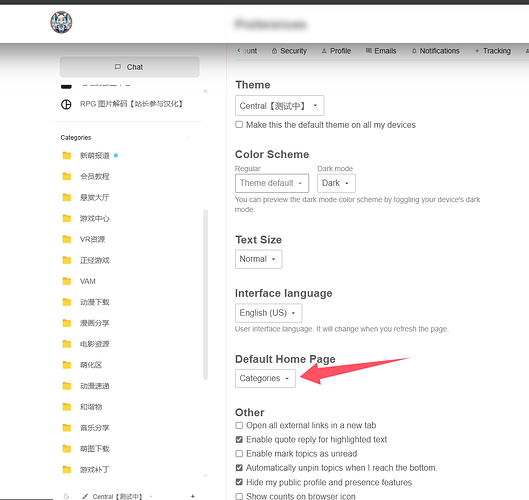Open the user avatar in the header
Screen dimensions: 529x500
(x=61, y=22)
